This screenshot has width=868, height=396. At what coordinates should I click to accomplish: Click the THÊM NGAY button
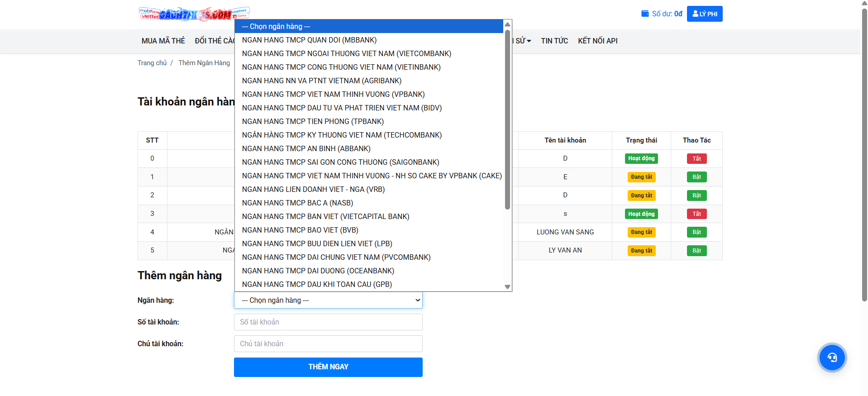click(328, 367)
